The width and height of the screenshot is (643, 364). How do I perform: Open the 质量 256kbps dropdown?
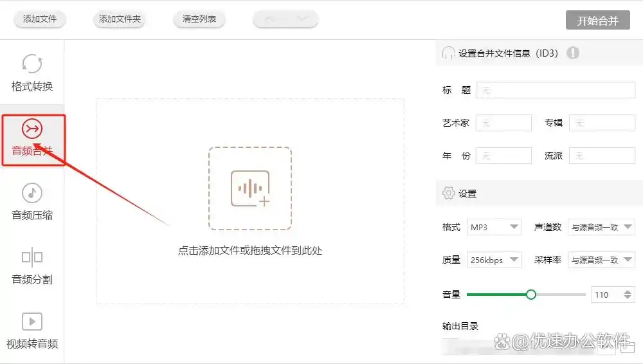tap(494, 260)
